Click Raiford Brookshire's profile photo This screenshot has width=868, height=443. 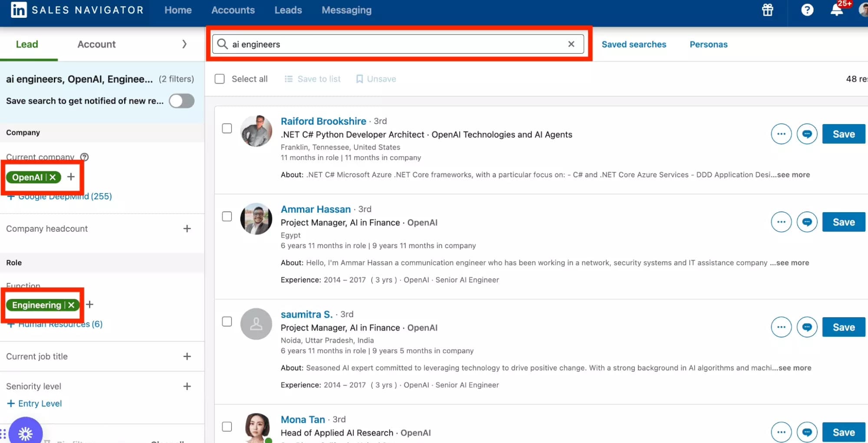256,131
